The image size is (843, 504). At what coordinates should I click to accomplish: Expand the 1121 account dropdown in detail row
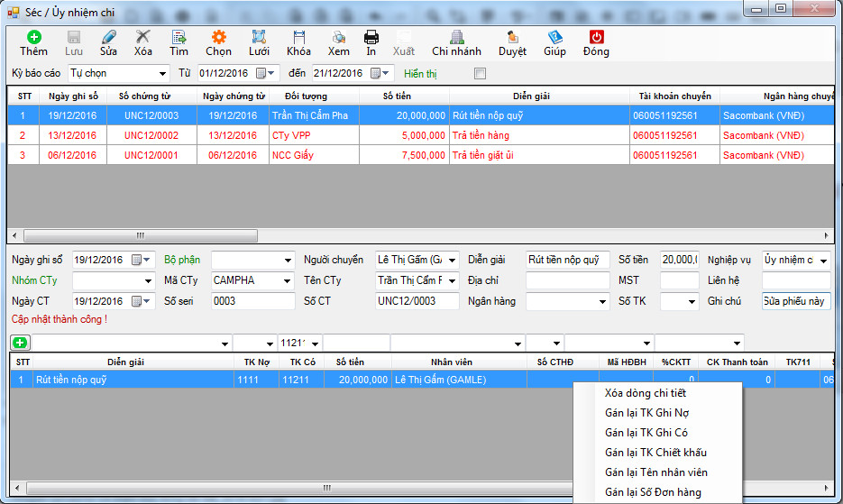pos(315,344)
